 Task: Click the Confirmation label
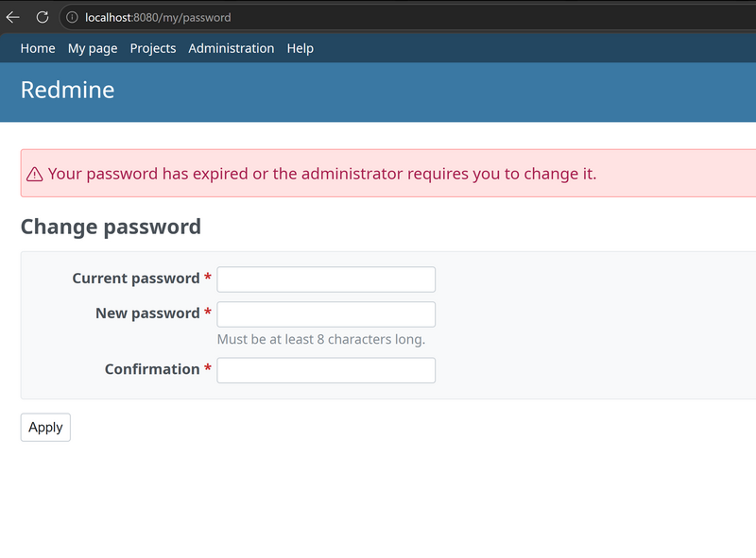tap(152, 368)
